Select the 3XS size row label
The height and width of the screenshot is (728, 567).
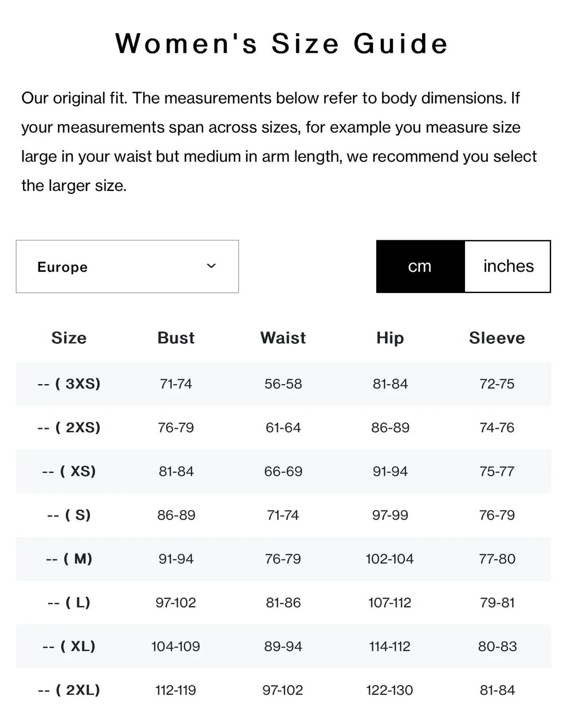click(x=69, y=383)
